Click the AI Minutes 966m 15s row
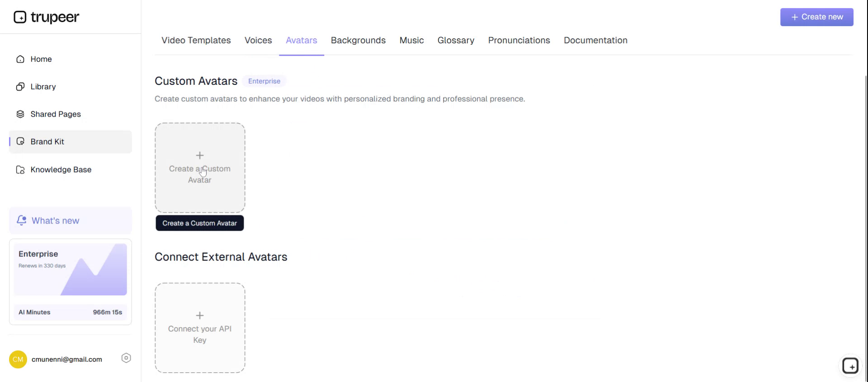The width and height of the screenshot is (868, 382). point(71,312)
